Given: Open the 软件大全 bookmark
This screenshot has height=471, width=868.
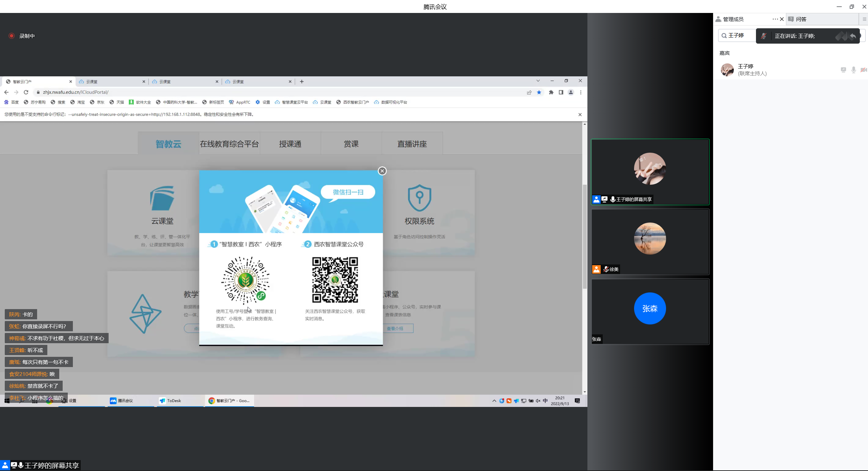Looking at the screenshot, I should coord(140,102).
